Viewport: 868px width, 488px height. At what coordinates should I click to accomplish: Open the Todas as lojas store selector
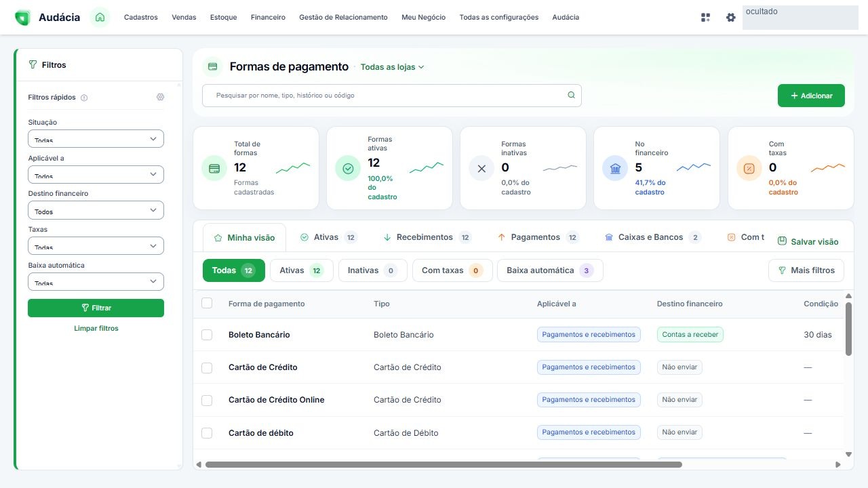click(392, 67)
